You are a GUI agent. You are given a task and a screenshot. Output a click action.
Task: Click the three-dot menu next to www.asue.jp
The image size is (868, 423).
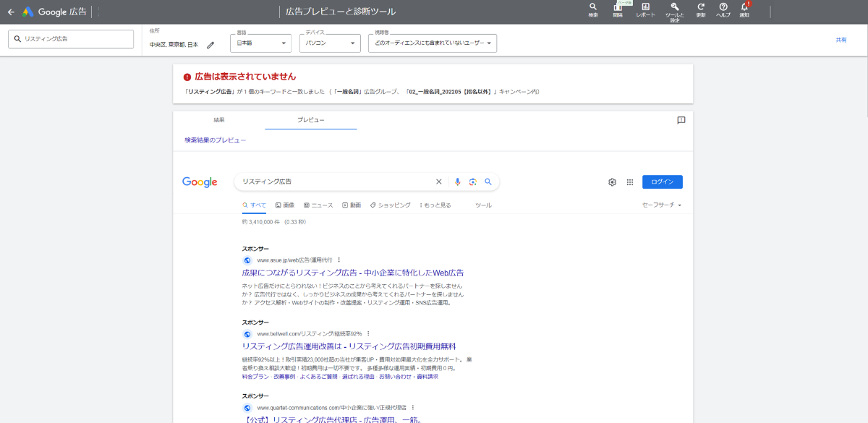(339, 260)
